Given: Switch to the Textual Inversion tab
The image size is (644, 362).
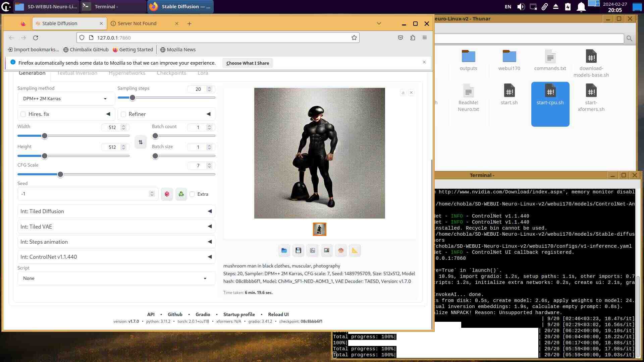Looking at the screenshot, I should pyautogui.click(x=77, y=73).
